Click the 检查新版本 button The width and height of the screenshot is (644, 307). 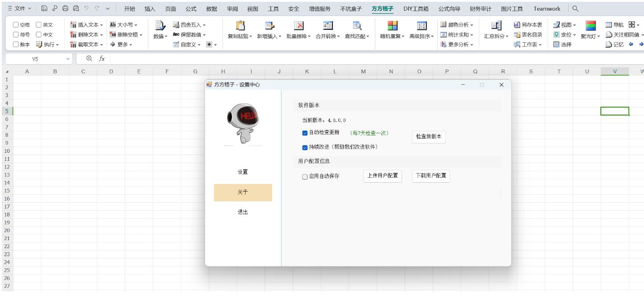coord(428,138)
